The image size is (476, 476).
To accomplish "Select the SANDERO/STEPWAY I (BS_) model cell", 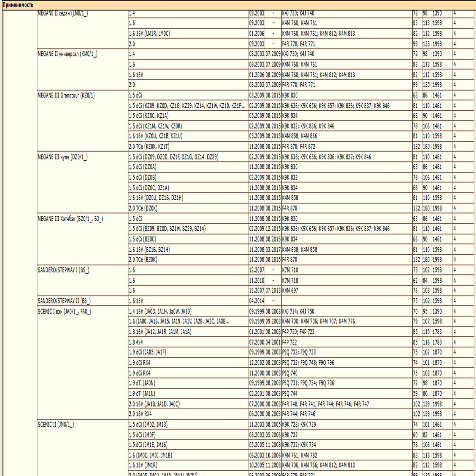I will [63, 270].
